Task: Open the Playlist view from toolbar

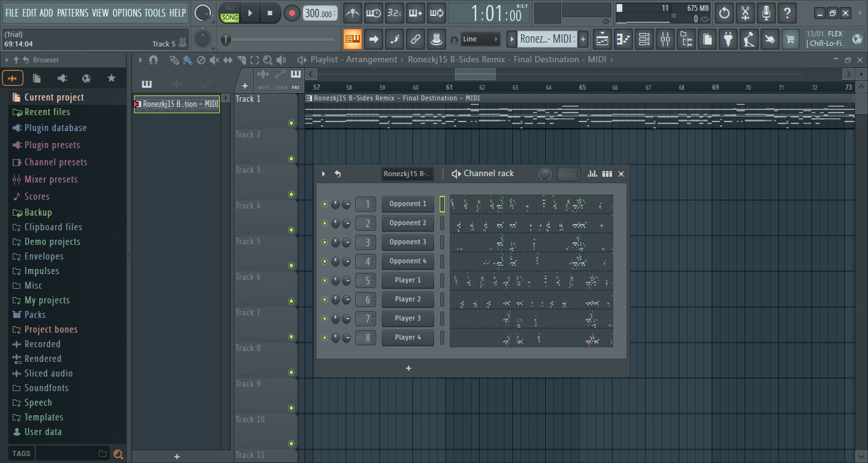Action: [602, 39]
